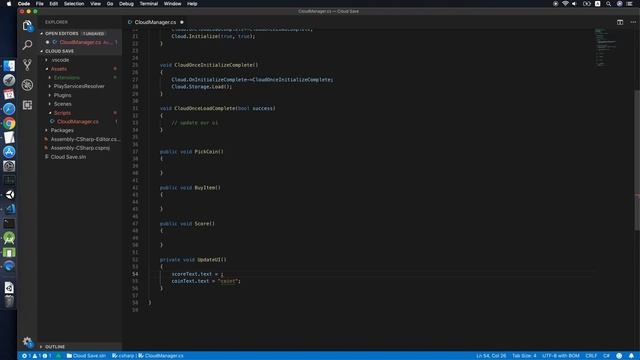Click UTF-8 with BOM encoding selector
The image size is (640, 360).
[x=560, y=356]
